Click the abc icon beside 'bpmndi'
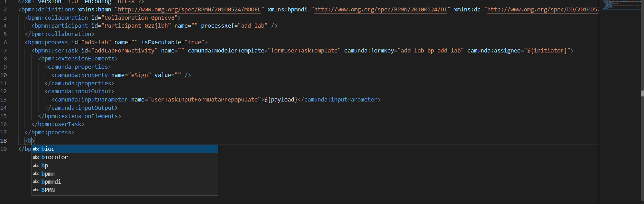 36,182
